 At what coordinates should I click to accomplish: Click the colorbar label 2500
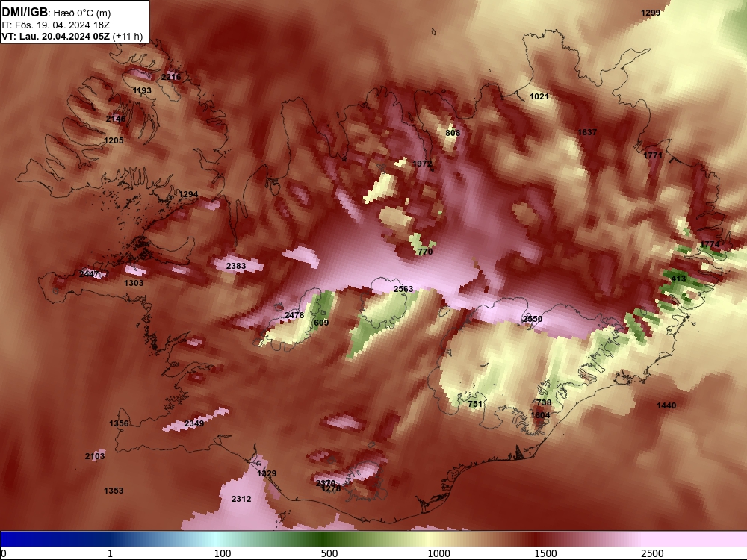click(x=652, y=553)
